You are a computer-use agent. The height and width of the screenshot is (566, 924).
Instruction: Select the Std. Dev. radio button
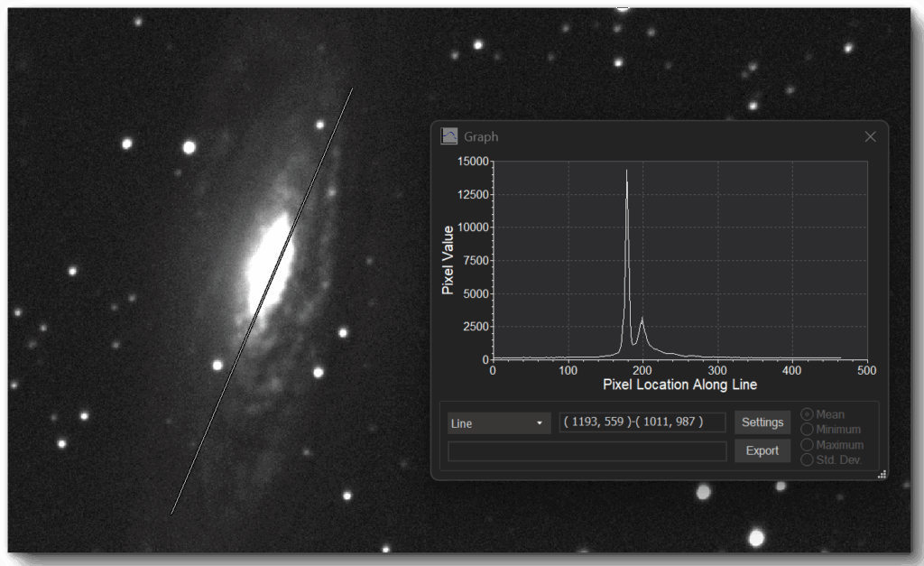pos(807,459)
